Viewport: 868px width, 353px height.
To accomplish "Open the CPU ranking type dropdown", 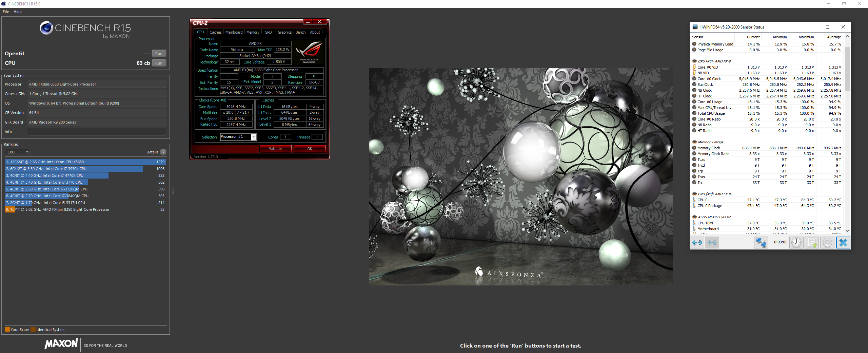I will 18,152.
